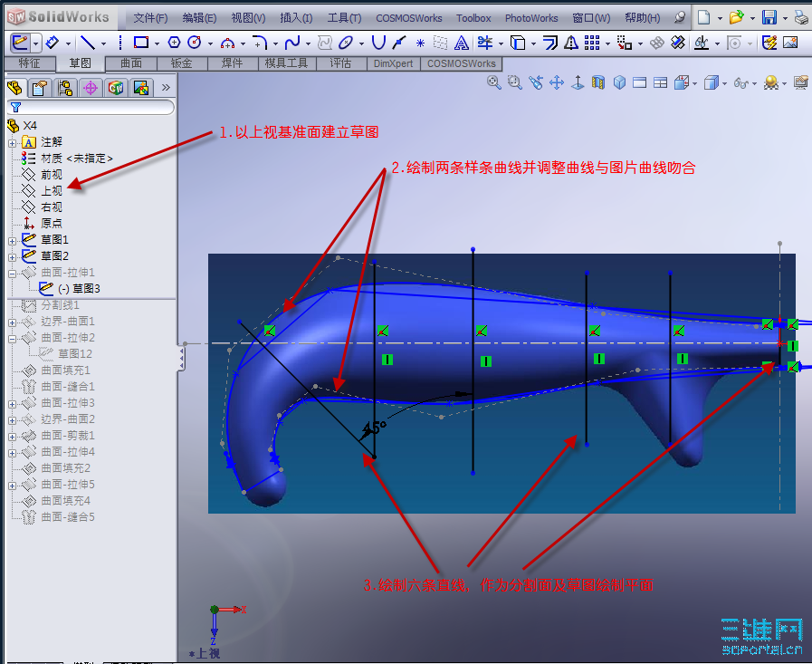Open the PropertyManager panel tab
The height and width of the screenshot is (664, 812).
coord(40,88)
